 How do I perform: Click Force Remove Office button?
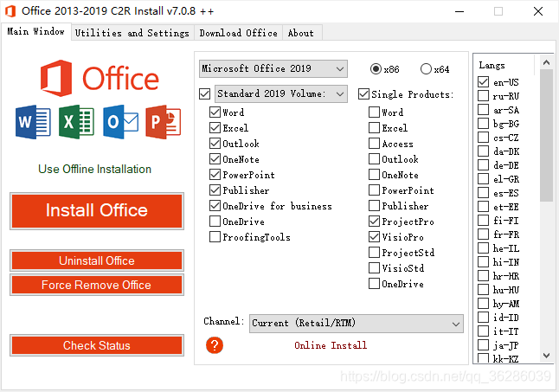click(97, 285)
